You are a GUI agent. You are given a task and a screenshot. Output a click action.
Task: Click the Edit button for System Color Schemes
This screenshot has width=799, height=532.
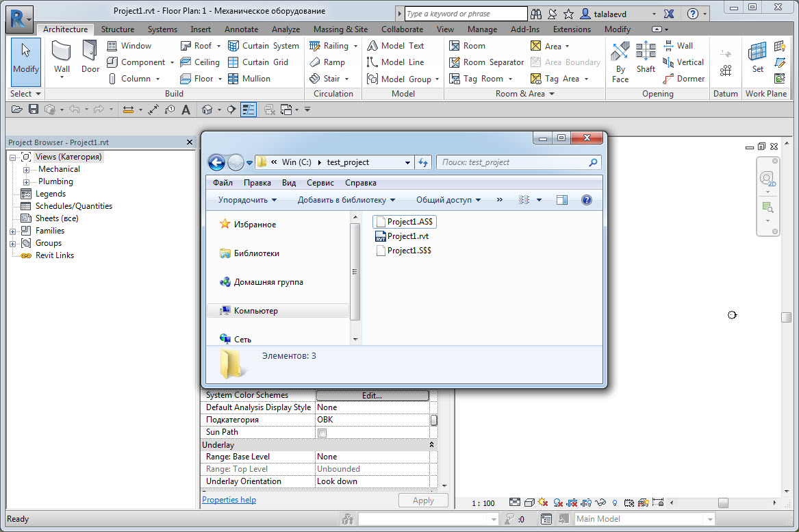coord(372,394)
